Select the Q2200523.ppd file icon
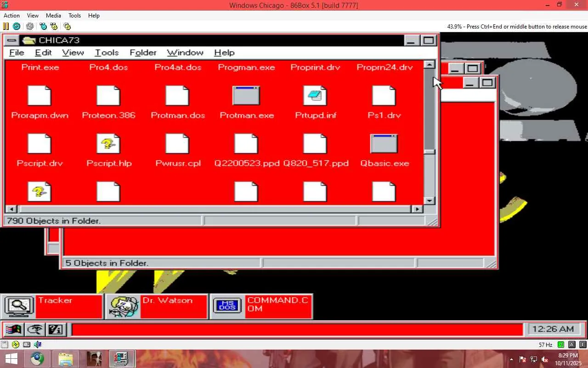588x368 pixels. [x=246, y=144]
